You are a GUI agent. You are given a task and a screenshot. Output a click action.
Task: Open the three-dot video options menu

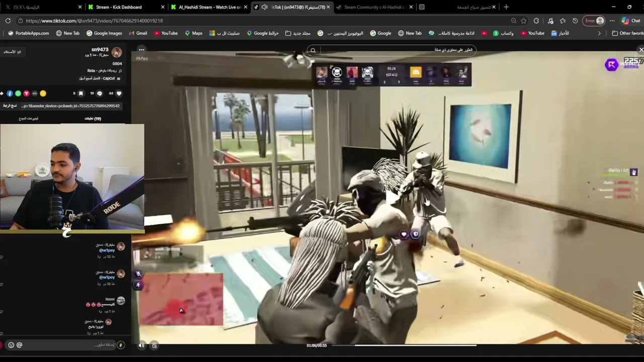pyautogui.click(x=141, y=50)
